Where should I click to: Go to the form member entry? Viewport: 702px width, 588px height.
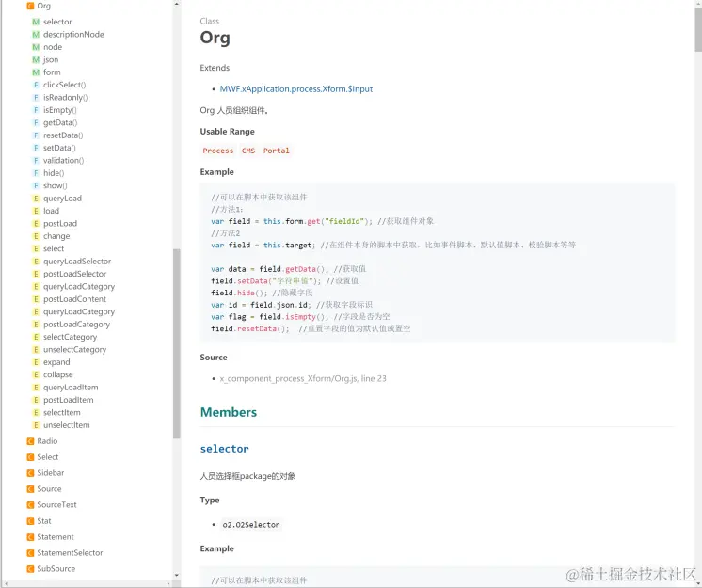point(52,72)
